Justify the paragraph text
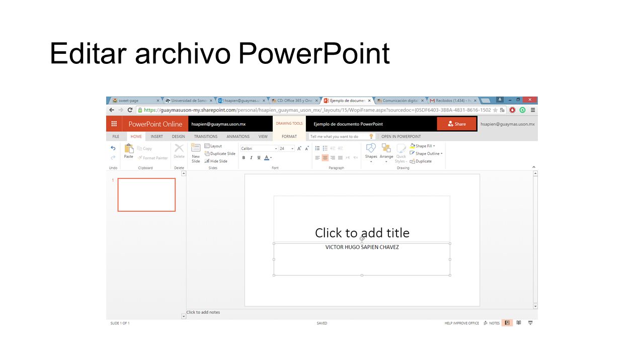644x362 pixels. (340, 157)
